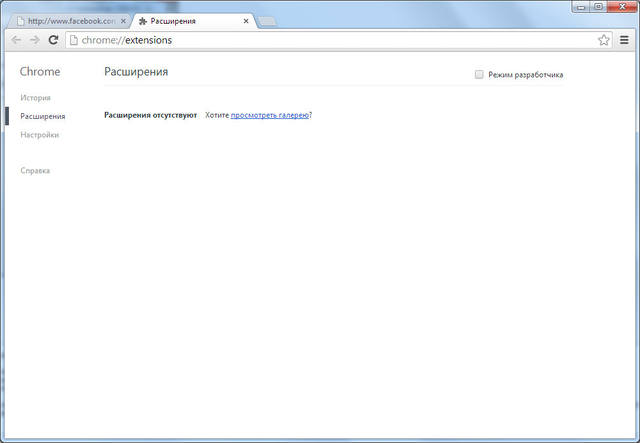Enable the Режим разработчика checkbox
640x443 pixels.
coord(479,74)
